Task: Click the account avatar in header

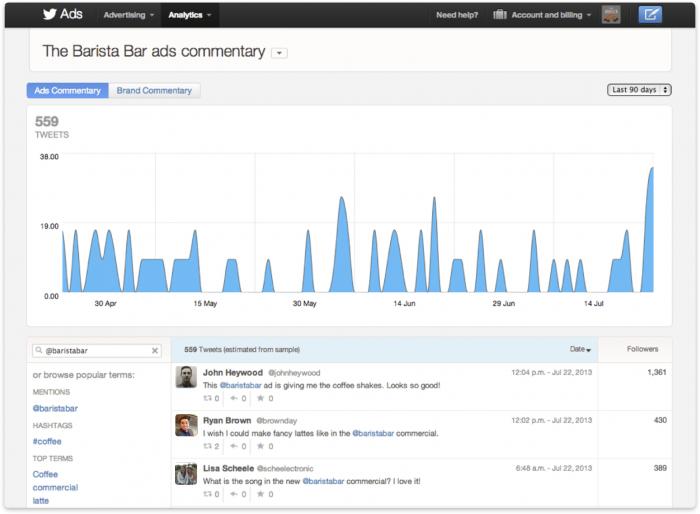Action: (x=611, y=15)
